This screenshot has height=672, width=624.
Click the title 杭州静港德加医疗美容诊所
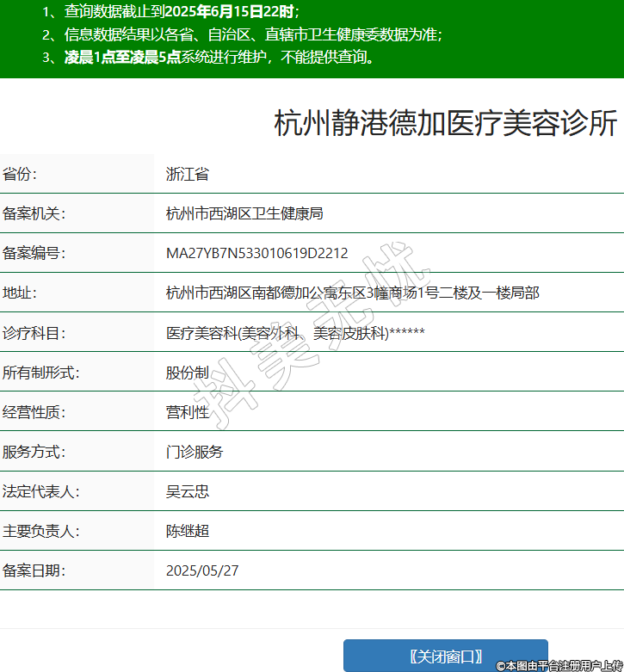pyautogui.click(x=446, y=124)
